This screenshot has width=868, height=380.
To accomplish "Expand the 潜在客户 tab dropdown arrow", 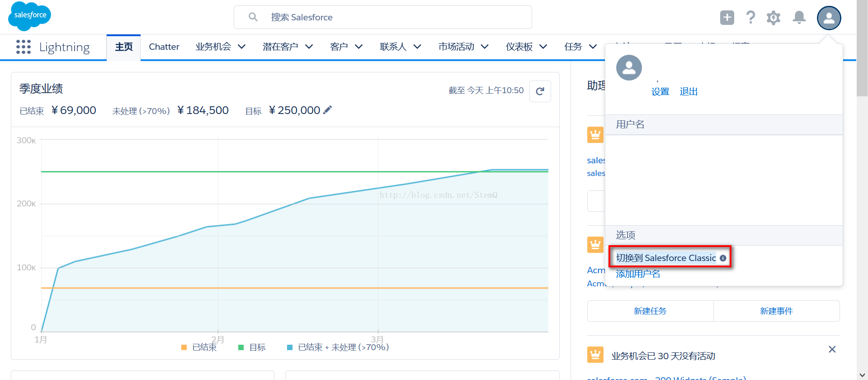I will click(309, 47).
